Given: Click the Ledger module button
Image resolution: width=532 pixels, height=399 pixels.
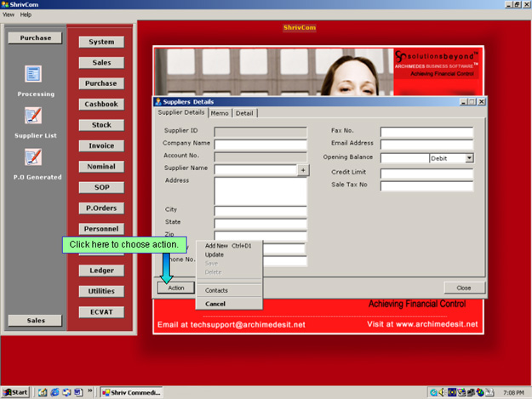Looking at the screenshot, I should tap(101, 271).
